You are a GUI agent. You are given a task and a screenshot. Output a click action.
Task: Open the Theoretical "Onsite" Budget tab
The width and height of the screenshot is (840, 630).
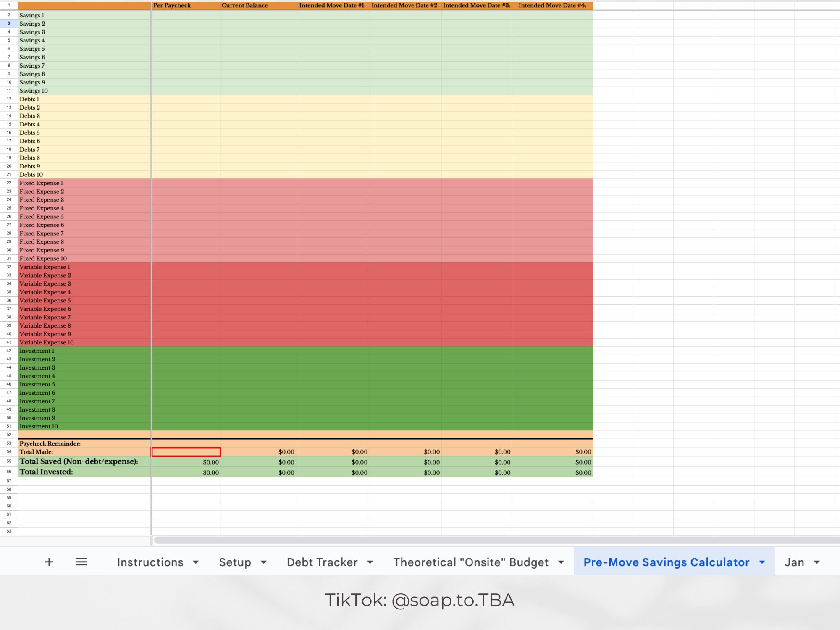coord(470,562)
